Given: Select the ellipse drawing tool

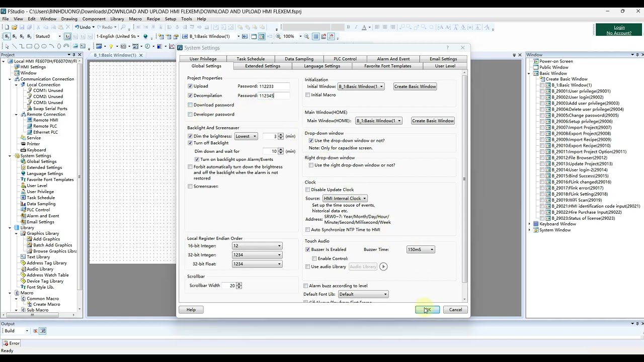Looking at the screenshot, I should pos(44,46).
